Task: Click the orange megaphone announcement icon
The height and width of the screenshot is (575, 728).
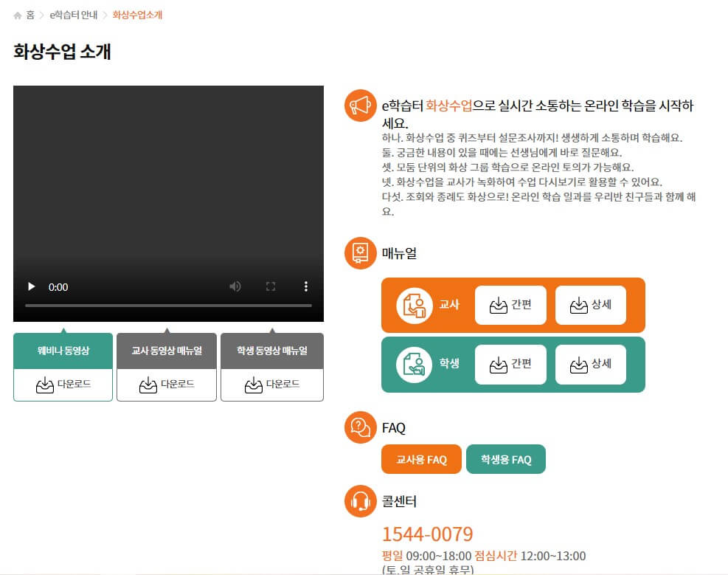Action: pos(360,106)
